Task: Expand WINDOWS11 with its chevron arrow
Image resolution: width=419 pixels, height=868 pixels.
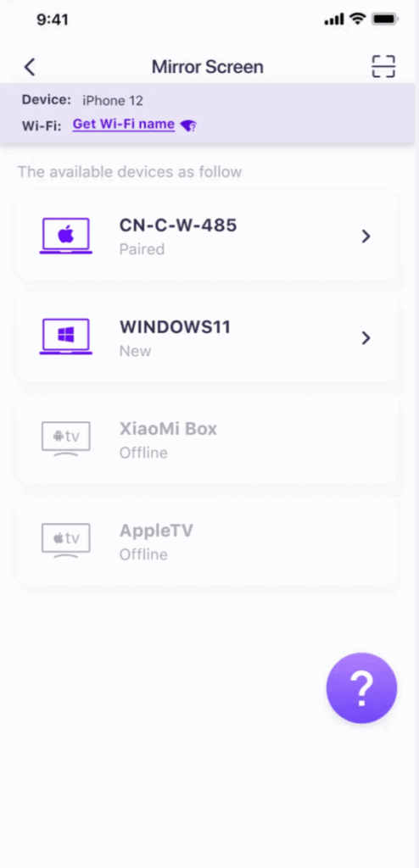Action: [x=366, y=338]
